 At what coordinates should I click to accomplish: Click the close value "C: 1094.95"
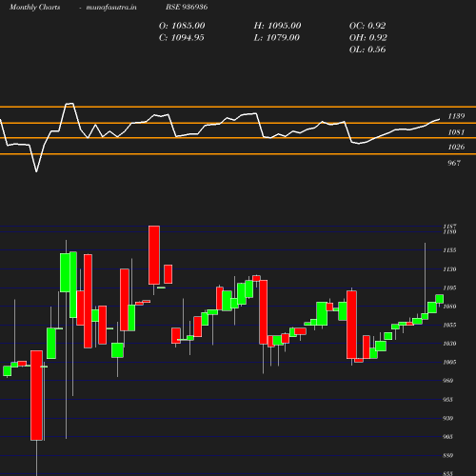[182, 37]
